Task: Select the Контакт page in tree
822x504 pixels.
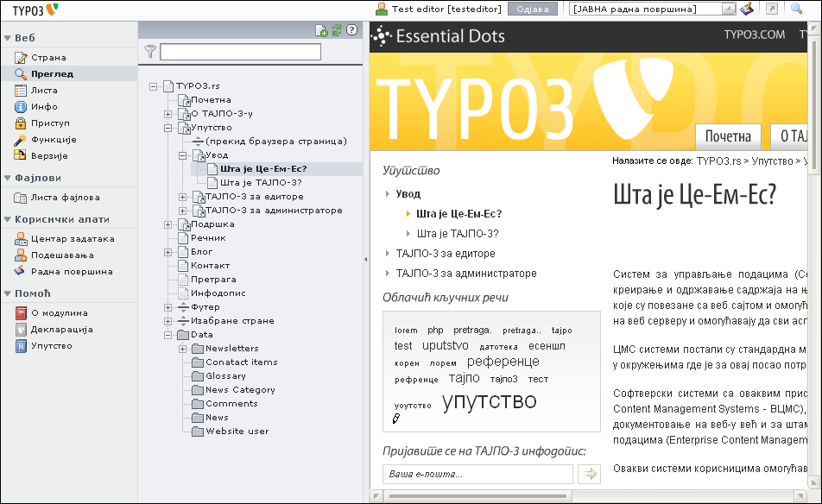Action: pyautogui.click(x=210, y=266)
